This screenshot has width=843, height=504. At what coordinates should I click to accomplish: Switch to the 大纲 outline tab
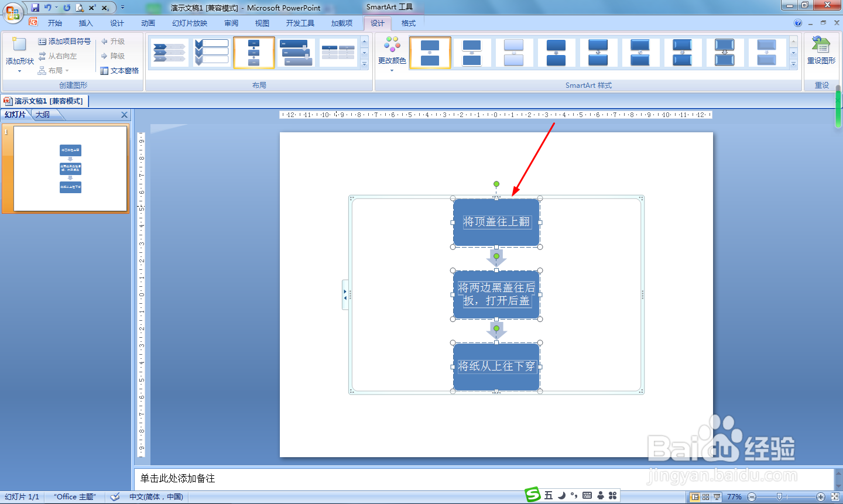point(43,115)
